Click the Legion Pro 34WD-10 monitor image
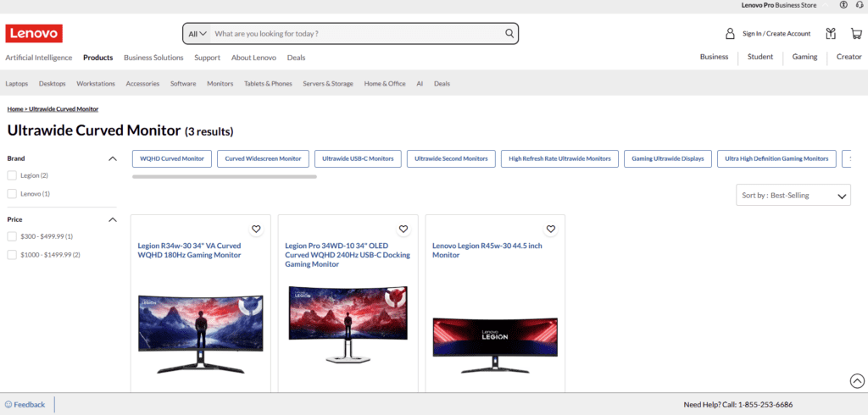The width and height of the screenshot is (868, 415). (x=348, y=324)
